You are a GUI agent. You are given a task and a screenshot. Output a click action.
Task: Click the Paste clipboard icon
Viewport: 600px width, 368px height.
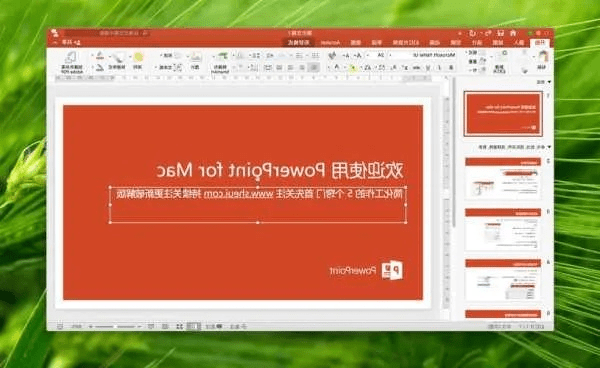[543, 55]
